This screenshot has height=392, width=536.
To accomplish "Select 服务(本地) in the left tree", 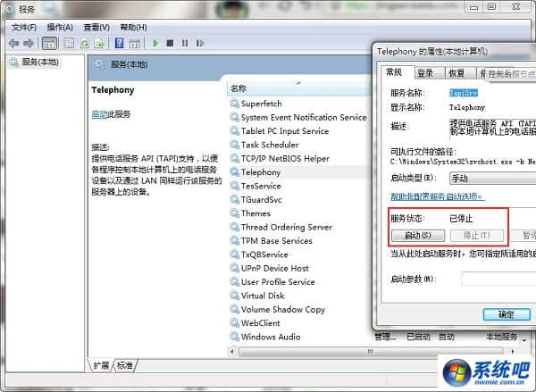I will click(x=38, y=62).
